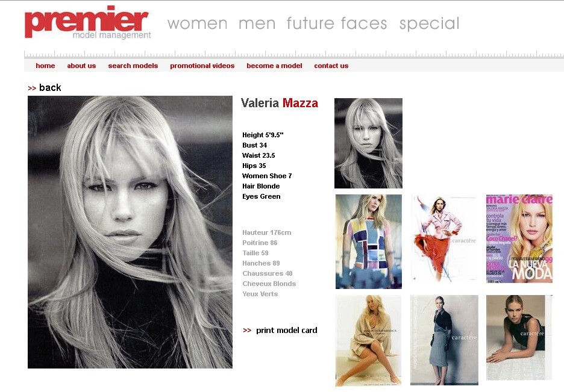
Task: Click the Premier model management logo
Action: click(88, 22)
